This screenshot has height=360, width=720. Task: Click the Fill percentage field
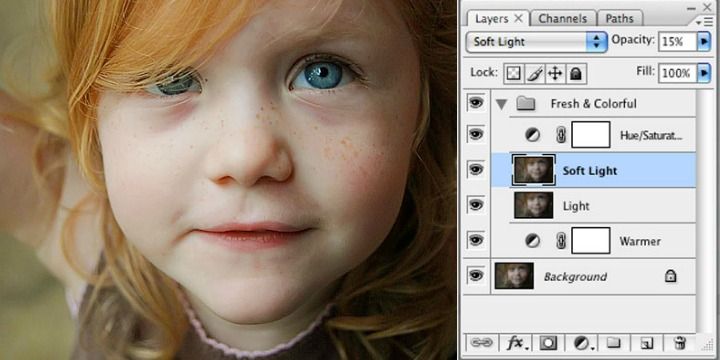point(677,73)
